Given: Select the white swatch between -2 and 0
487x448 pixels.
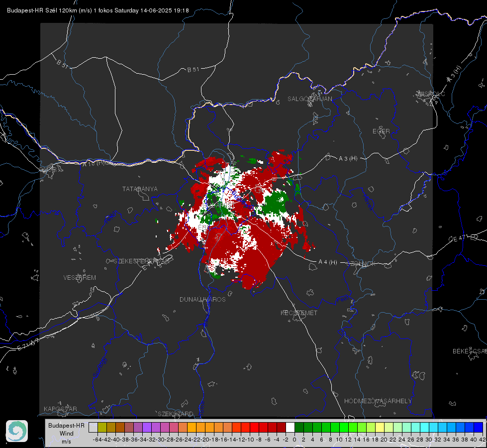Looking at the screenshot, I should tap(290, 427).
